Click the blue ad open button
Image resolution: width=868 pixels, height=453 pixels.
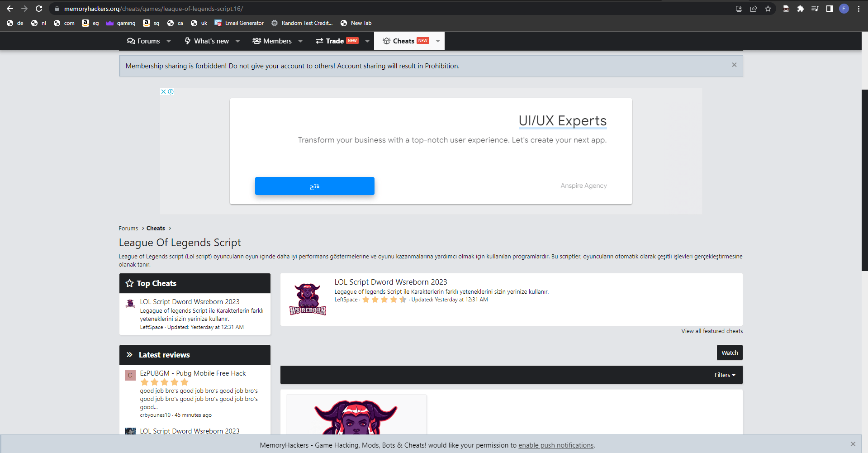click(315, 186)
